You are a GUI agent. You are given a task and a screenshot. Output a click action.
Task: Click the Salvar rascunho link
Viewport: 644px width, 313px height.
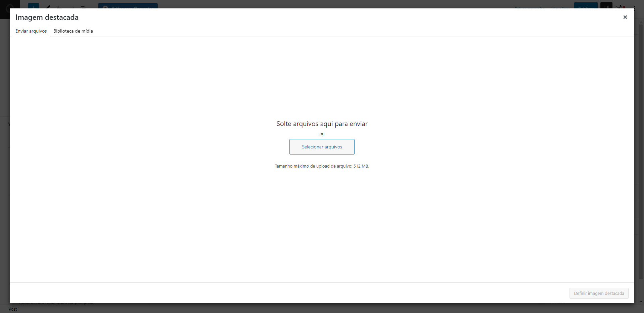click(x=529, y=7)
